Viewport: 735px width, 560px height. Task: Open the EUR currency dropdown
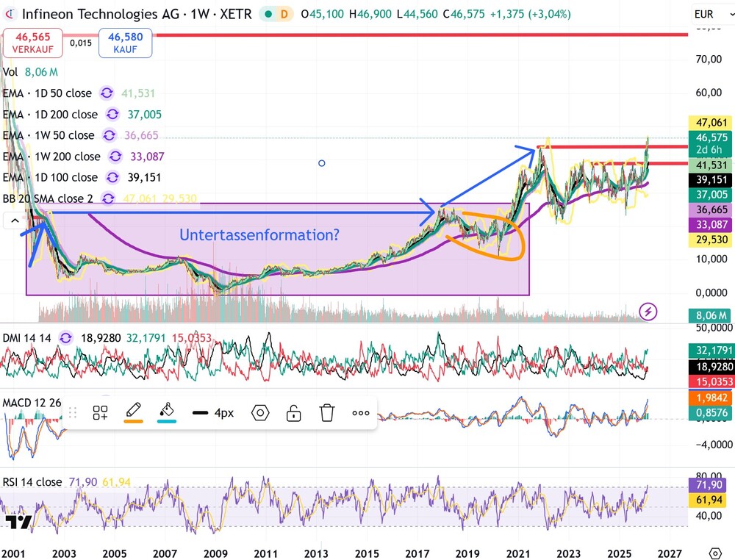708,13
